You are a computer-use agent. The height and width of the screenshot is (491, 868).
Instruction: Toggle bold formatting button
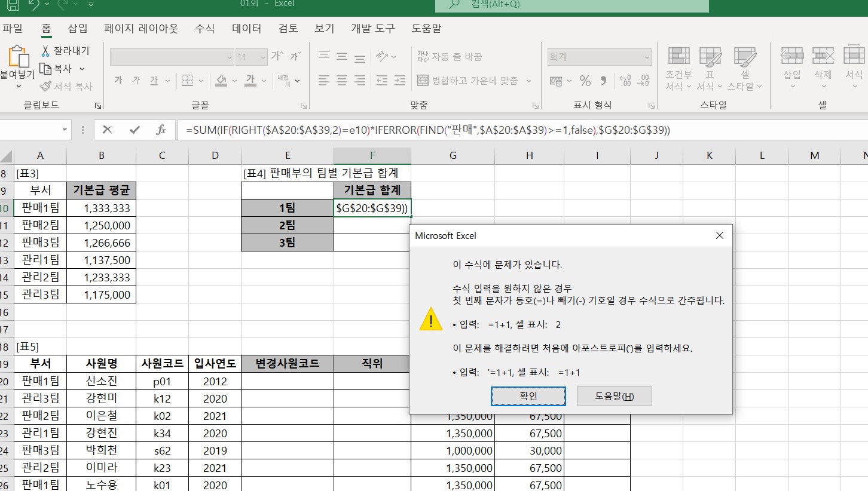tap(118, 81)
